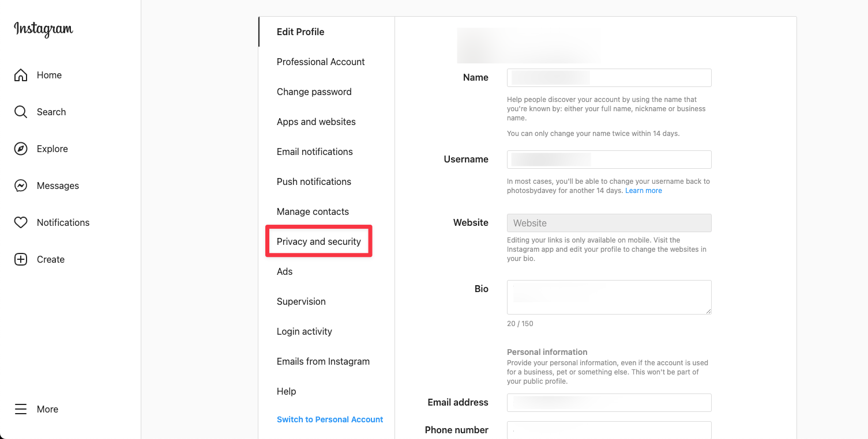
Task: Click the disabled Website field
Action: click(x=609, y=223)
